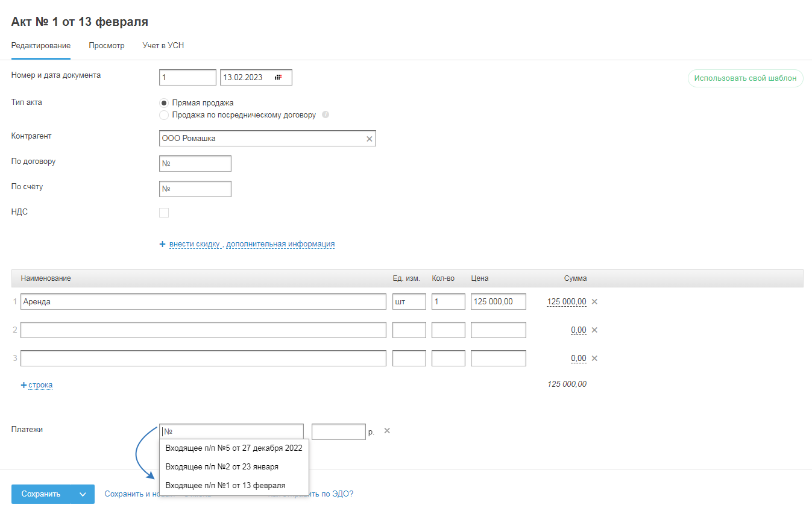Image resolution: width=812 pixels, height=508 pixels.
Task: Remove the empty third table row
Action: click(594, 358)
